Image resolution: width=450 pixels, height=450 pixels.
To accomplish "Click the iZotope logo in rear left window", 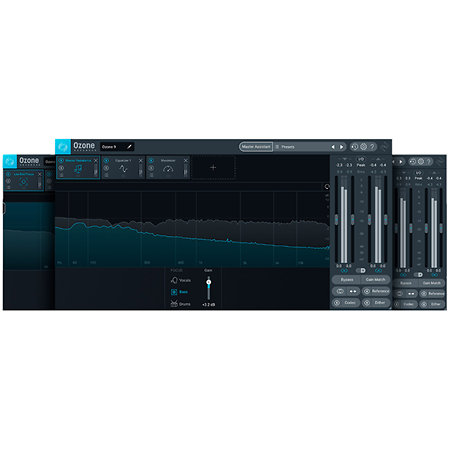I will tap(10, 162).
